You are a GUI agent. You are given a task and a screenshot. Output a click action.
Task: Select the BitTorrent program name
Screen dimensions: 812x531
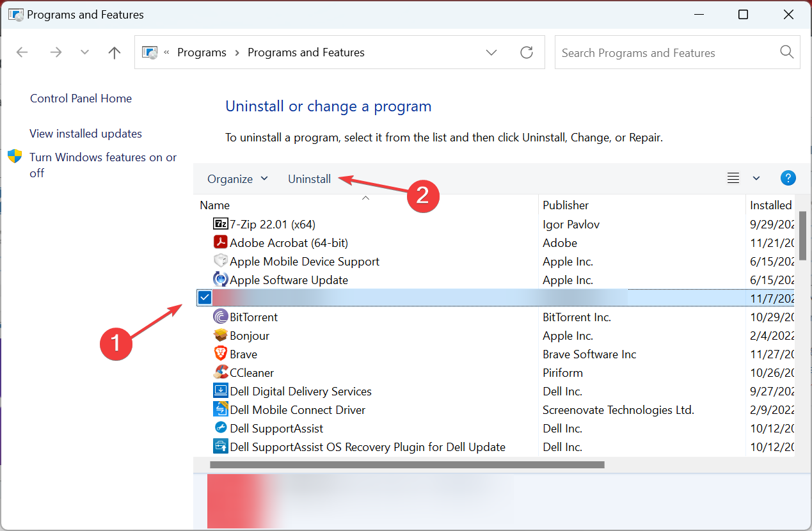pos(253,317)
